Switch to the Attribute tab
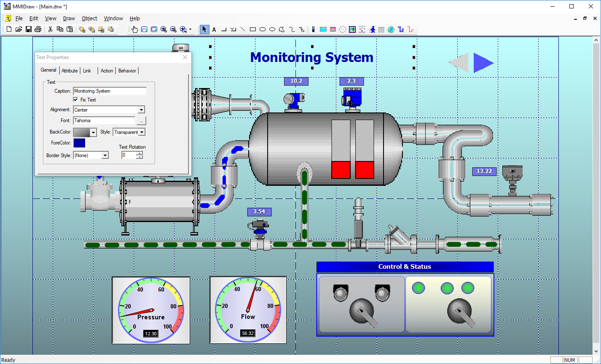The image size is (601, 364). pos(70,71)
